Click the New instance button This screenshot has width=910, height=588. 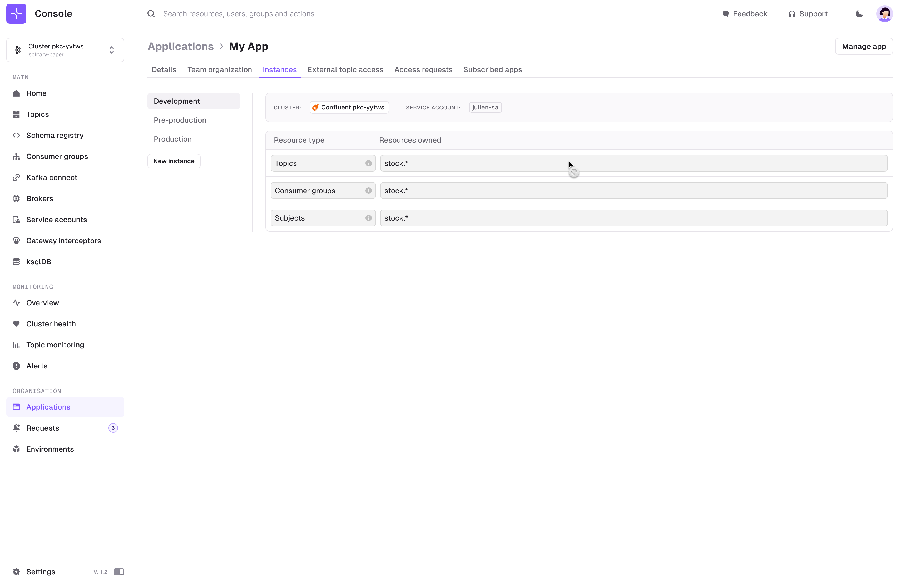(174, 161)
